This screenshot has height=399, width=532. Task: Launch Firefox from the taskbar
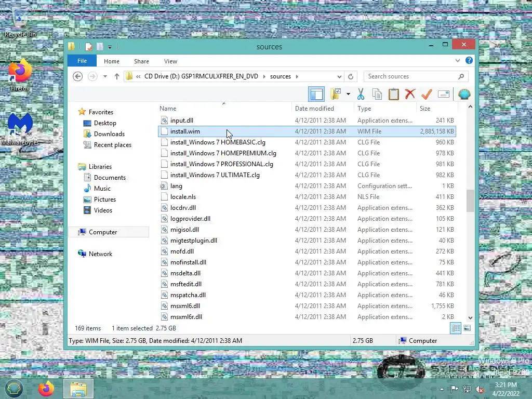coord(46,389)
